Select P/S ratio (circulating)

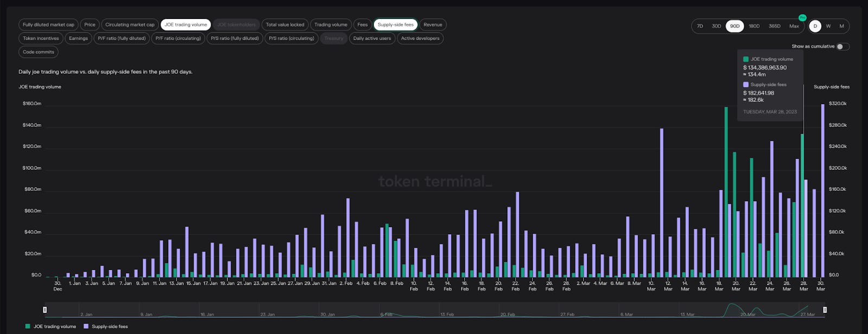(x=291, y=38)
